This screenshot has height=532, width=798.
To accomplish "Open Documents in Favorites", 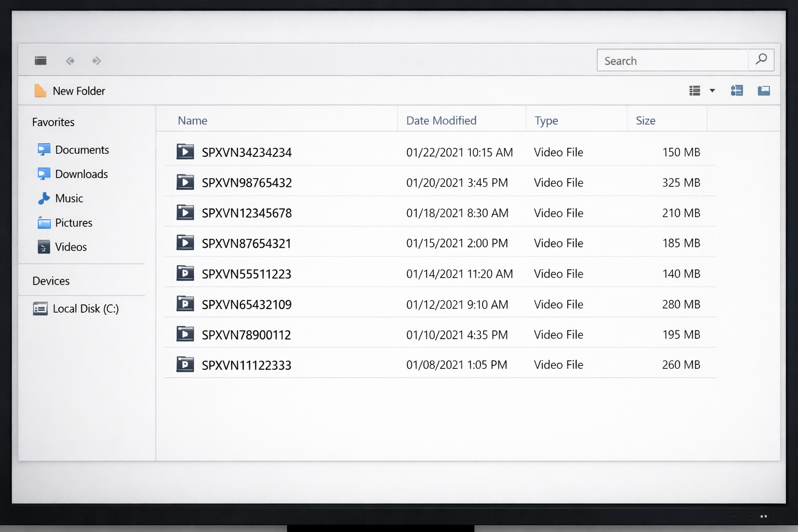I will point(82,150).
